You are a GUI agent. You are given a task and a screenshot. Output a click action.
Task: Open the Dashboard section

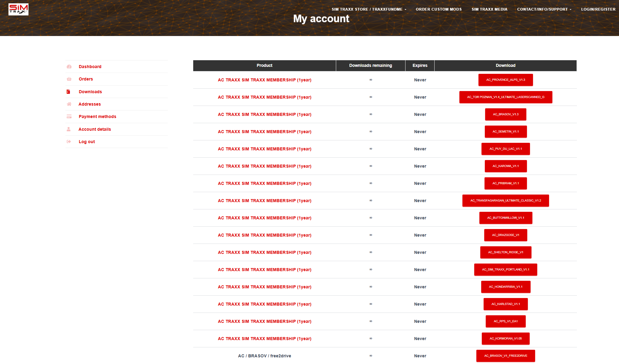coord(90,67)
